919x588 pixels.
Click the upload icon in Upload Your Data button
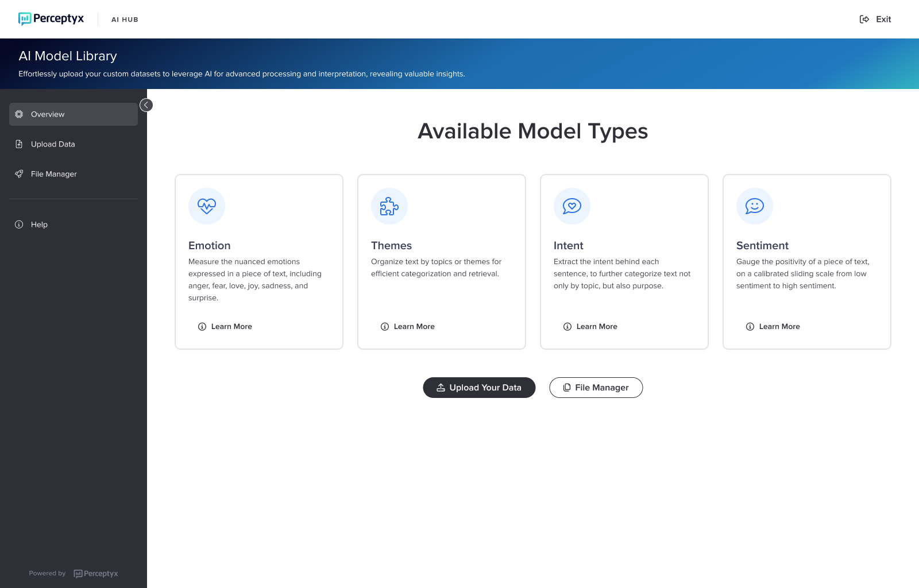[x=441, y=388]
